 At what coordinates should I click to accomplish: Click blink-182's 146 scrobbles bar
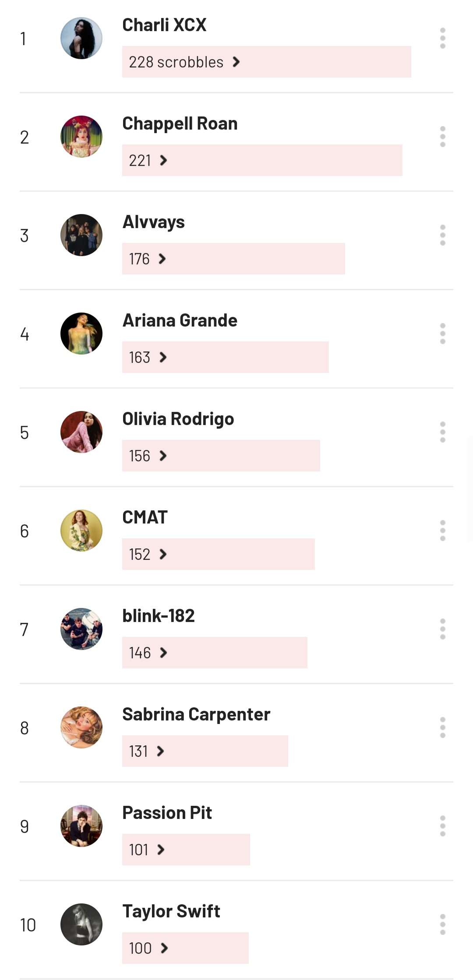pos(215,653)
